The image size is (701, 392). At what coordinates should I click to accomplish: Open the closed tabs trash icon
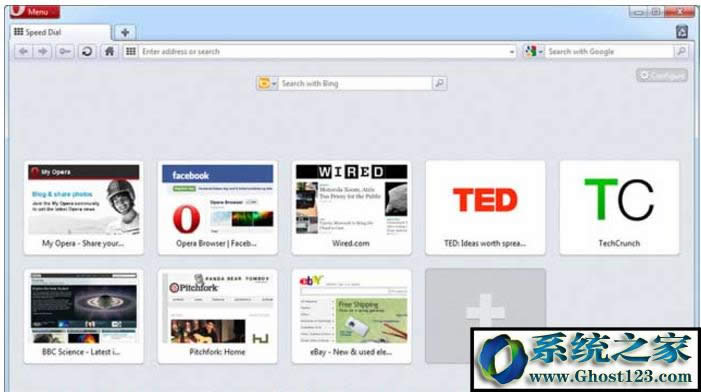pos(681,32)
